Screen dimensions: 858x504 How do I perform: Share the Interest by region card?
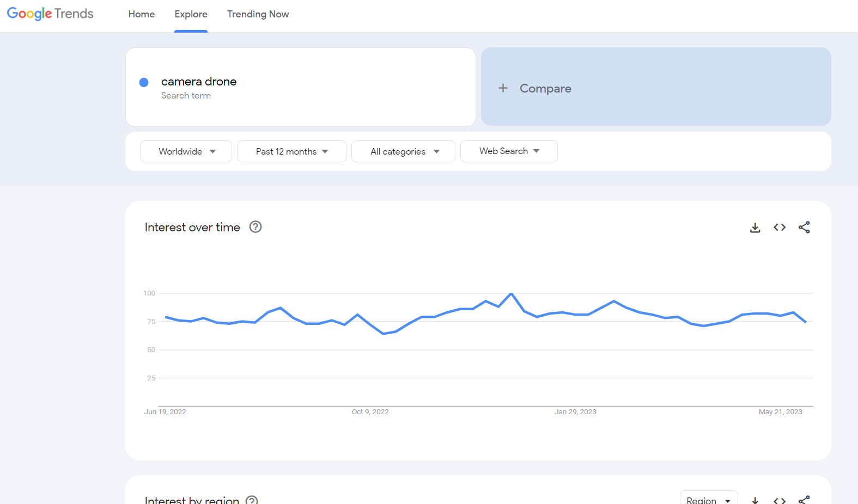[x=804, y=500]
